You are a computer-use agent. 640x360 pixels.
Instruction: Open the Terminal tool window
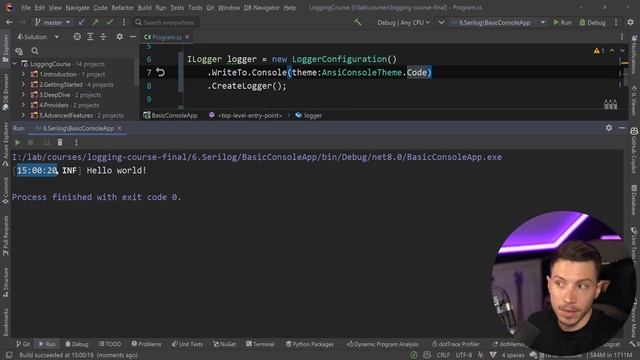pyautogui.click(x=260, y=344)
